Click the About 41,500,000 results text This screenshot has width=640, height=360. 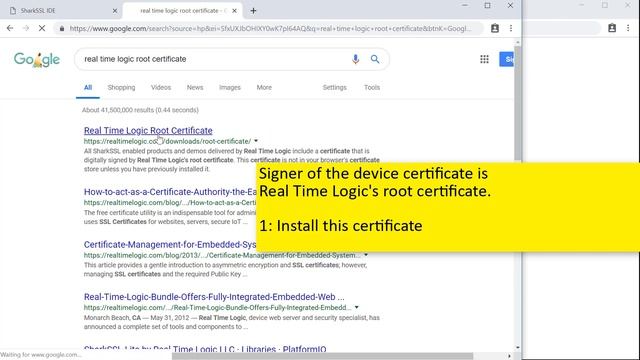(x=140, y=110)
